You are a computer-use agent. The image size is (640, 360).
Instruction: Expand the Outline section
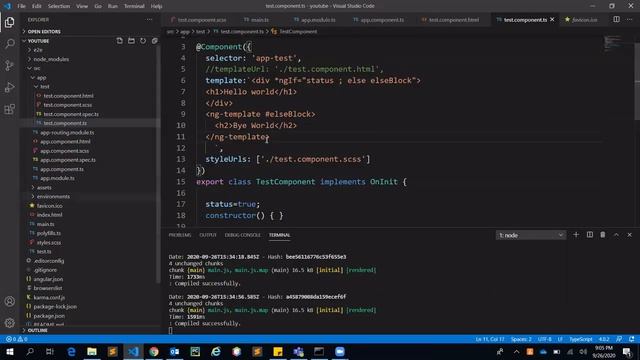click(90, 330)
